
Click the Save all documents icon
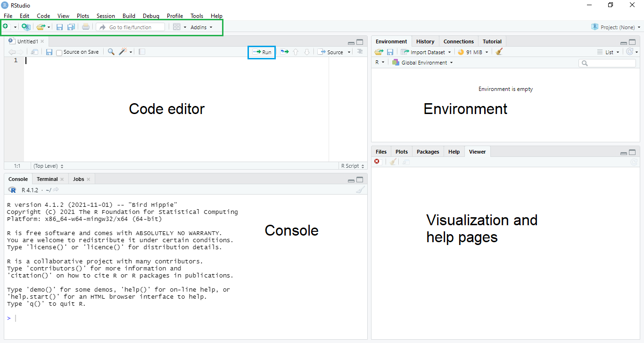tap(71, 27)
